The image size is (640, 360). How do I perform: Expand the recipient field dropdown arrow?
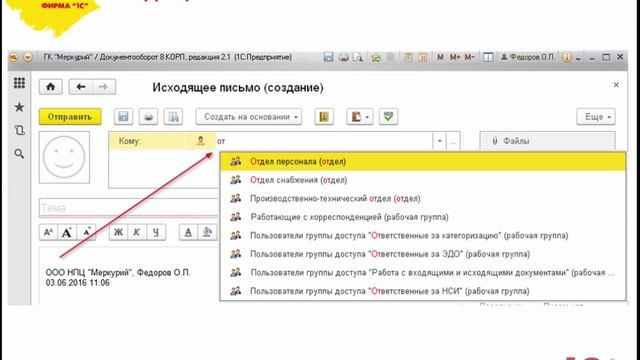click(440, 141)
